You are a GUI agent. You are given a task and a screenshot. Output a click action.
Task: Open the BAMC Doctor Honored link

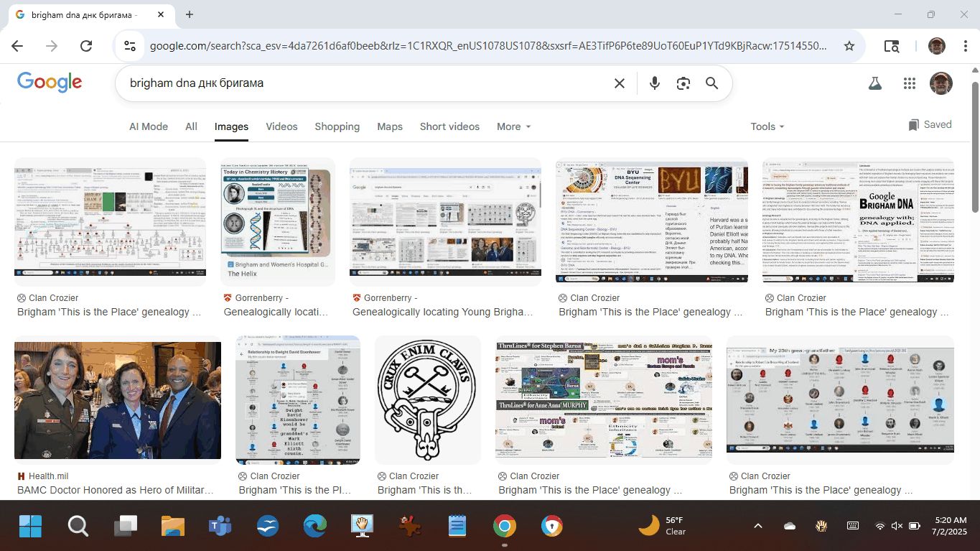click(115, 490)
